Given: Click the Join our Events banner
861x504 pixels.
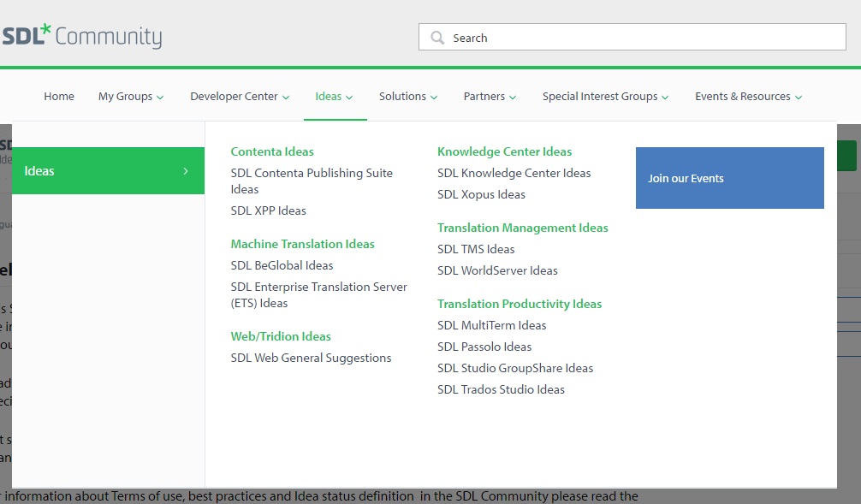Looking at the screenshot, I should point(730,178).
